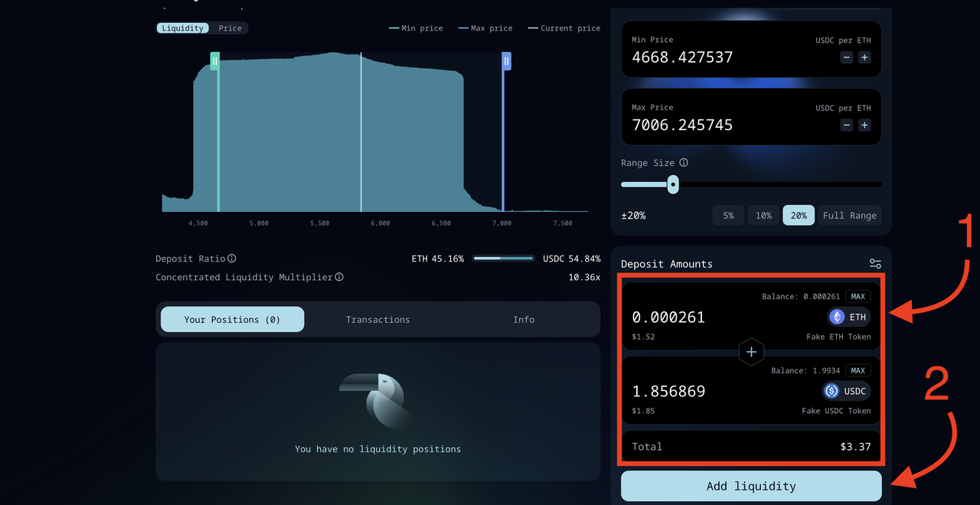
Task: Focus the Max Price field 7006.245745
Action: click(x=682, y=125)
